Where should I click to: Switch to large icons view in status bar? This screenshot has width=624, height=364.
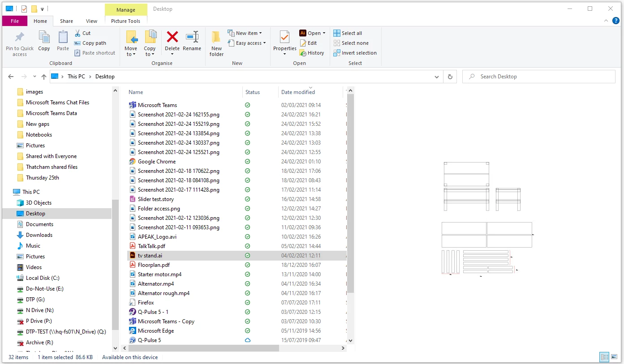click(614, 357)
